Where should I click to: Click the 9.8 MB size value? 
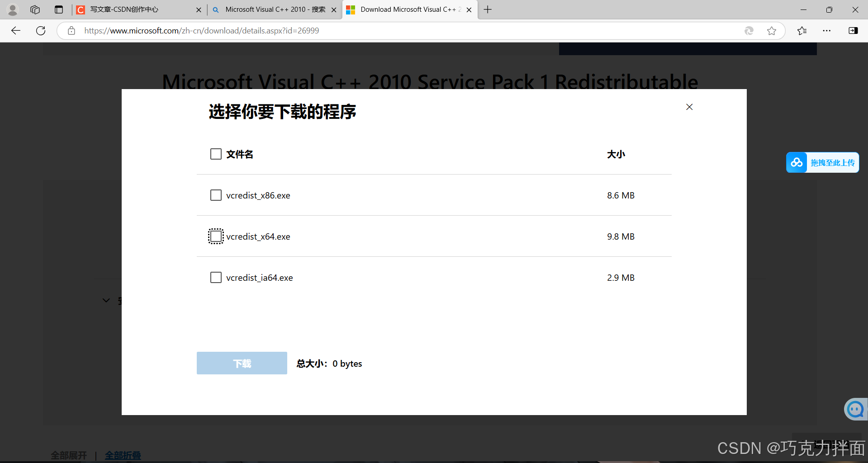(621, 236)
